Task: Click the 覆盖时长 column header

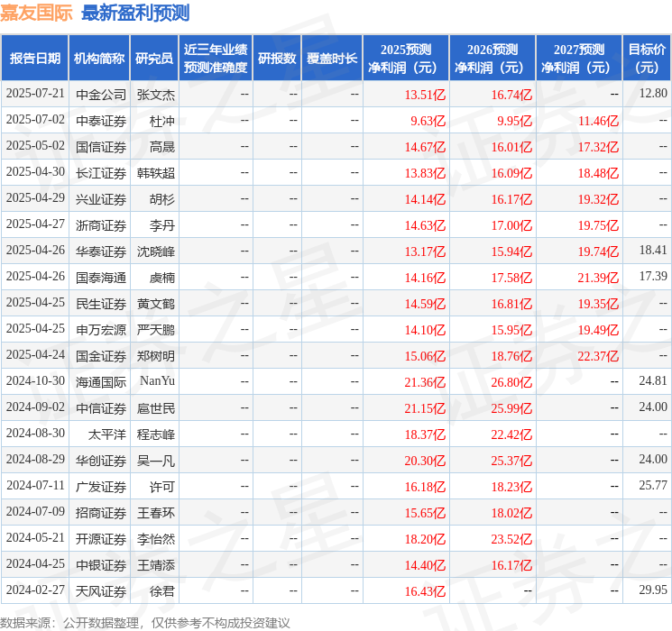Action: (x=332, y=59)
